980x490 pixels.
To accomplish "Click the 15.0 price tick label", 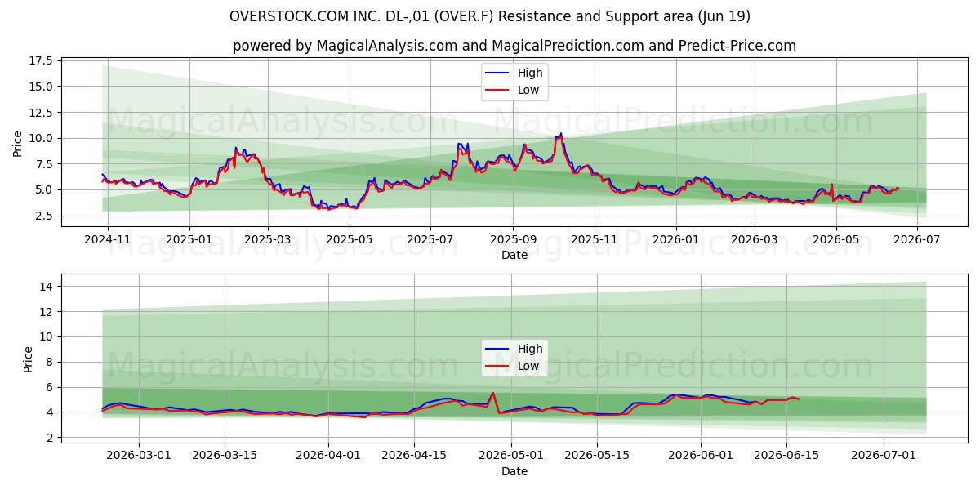I will [x=41, y=87].
